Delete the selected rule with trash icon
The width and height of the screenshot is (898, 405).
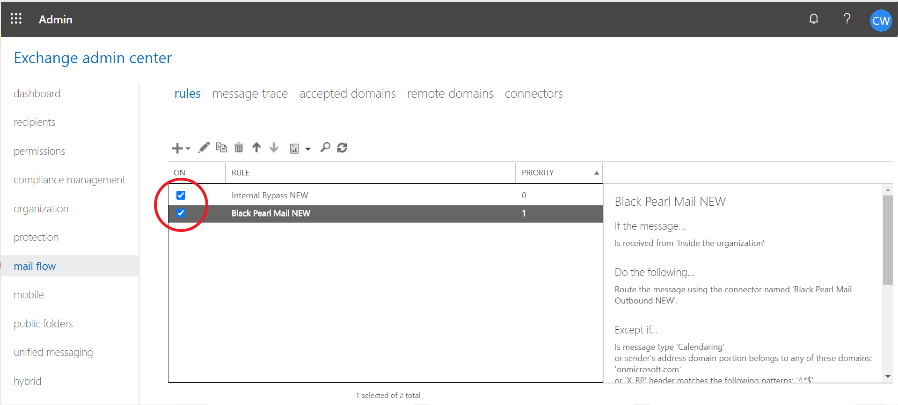point(239,147)
